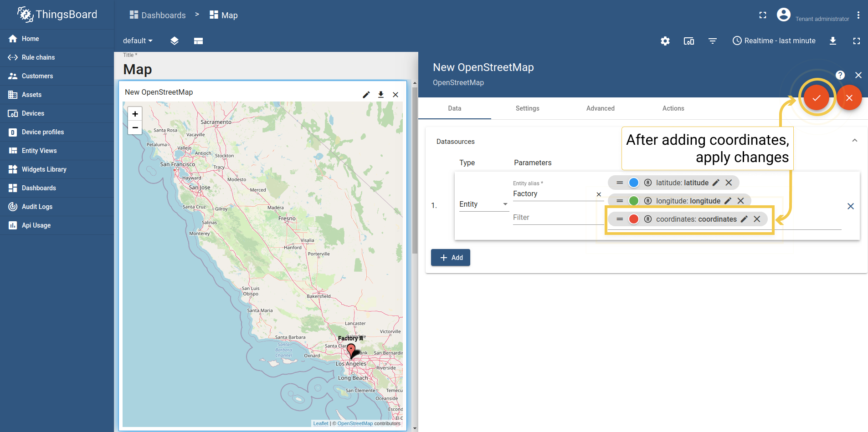Open manage states layers icon

[x=175, y=41]
